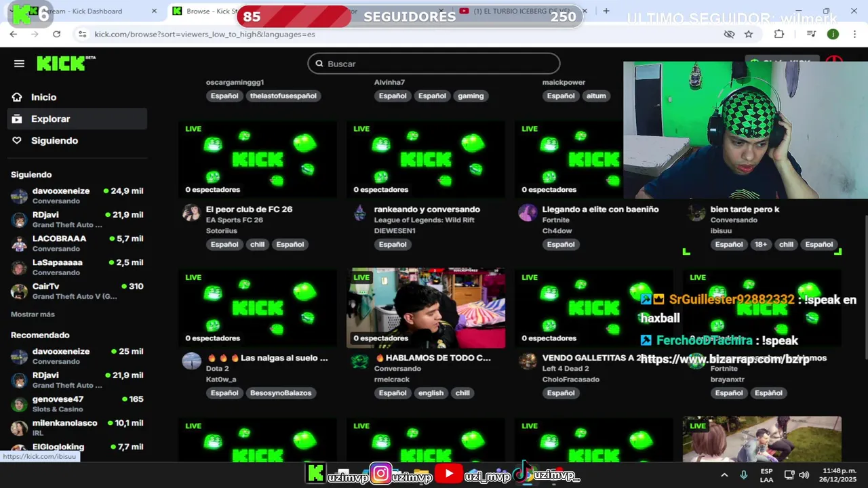The image size is (868, 488).
Task: Click Sotoriius channel avatar
Action: click(x=191, y=212)
